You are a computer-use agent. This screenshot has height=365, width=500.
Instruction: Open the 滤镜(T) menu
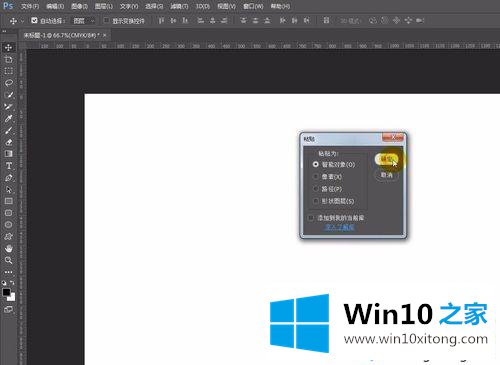179,6
